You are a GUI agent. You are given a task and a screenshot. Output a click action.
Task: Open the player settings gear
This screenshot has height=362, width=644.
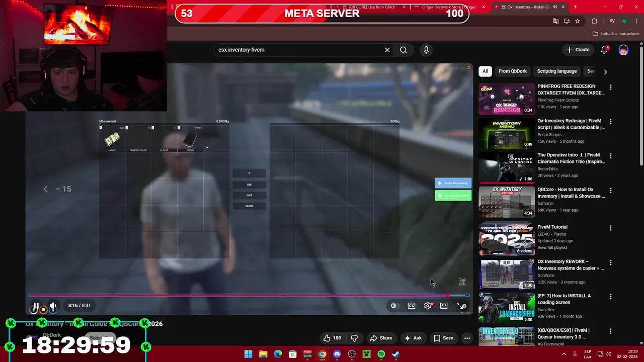pos(428,306)
